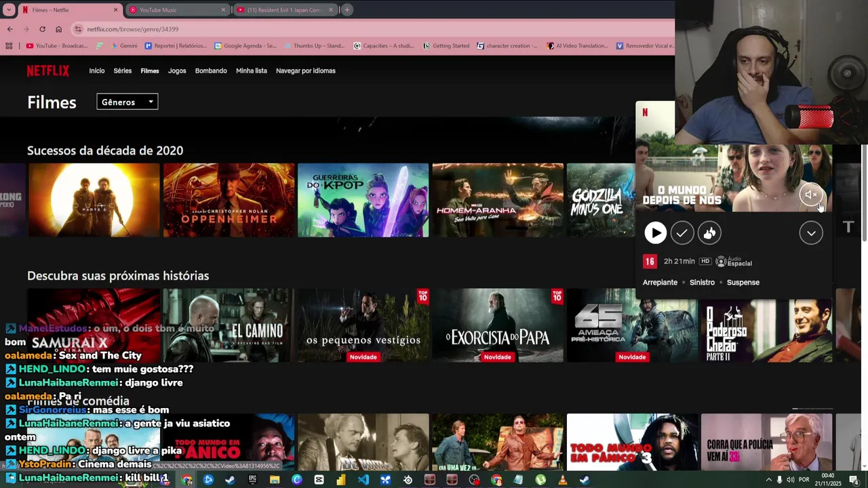Open AI Video Translation bookmark
The width and height of the screenshot is (868, 488).
click(577, 45)
